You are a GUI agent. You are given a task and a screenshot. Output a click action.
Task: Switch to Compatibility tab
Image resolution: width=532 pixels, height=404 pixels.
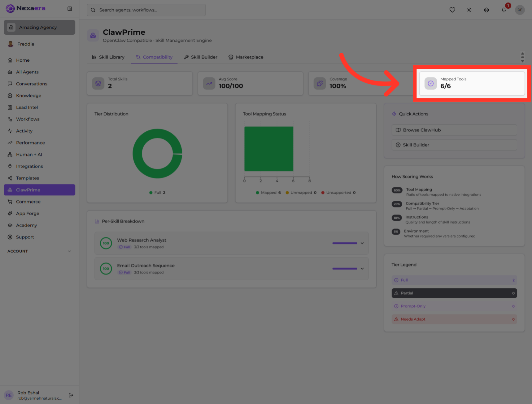point(154,57)
